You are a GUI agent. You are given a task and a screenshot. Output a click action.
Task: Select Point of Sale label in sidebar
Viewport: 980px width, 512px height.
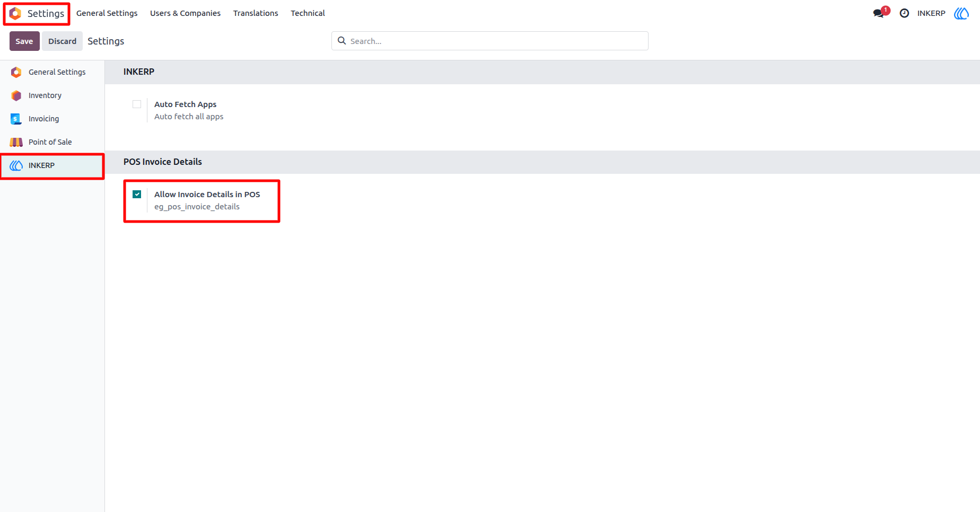[50, 142]
